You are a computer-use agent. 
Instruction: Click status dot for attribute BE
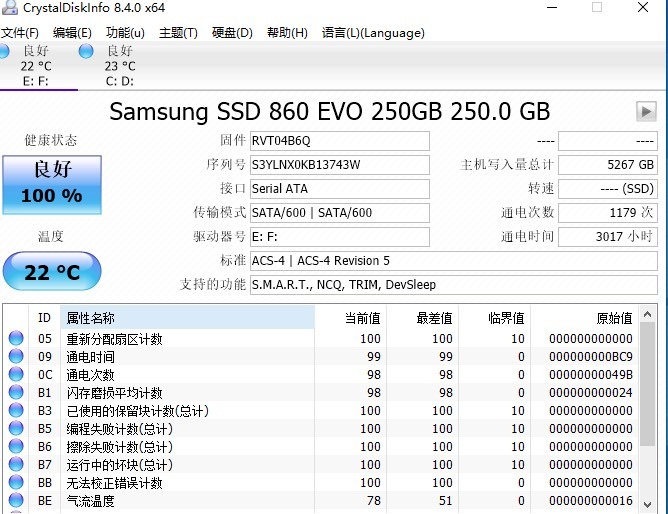point(16,500)
